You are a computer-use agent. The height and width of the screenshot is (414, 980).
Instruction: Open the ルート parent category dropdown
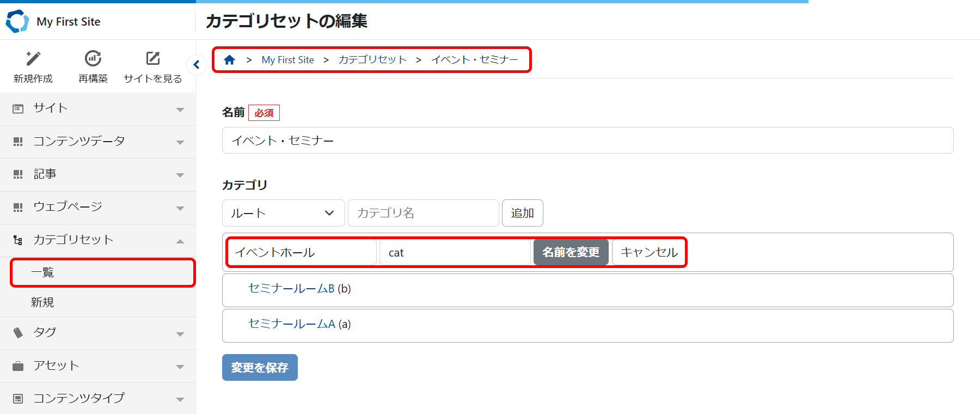click(x=283, y=213)
